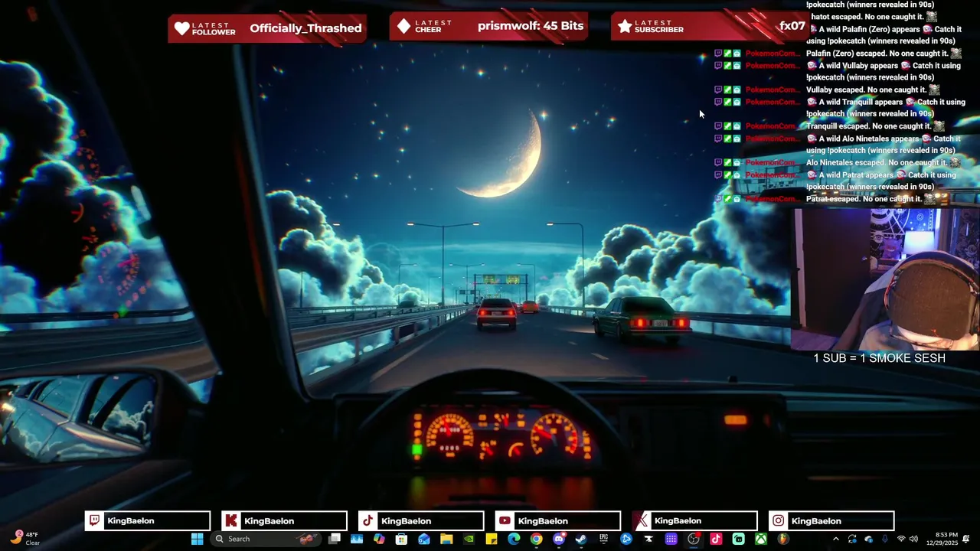This screenshot has width=980, height=551.
Task: Open File Explorer folder icon
Action: [446, 539]
